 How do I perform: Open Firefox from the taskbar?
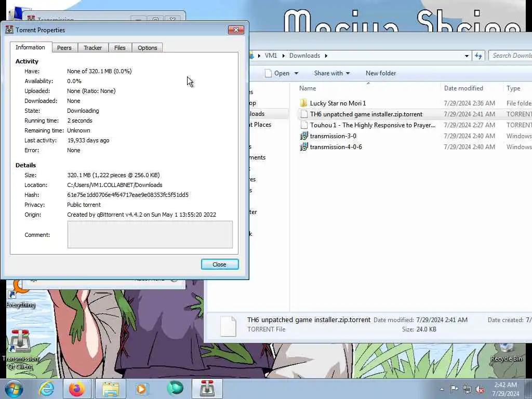coord(77,389)
